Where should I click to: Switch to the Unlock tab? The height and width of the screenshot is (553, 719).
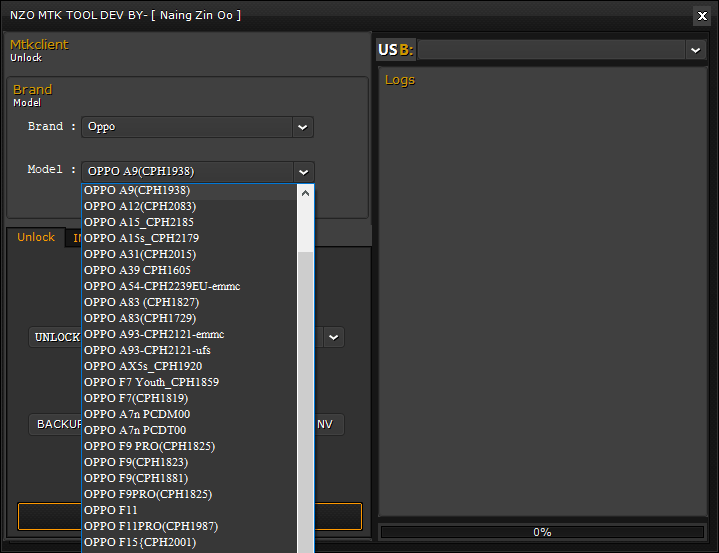36,237
